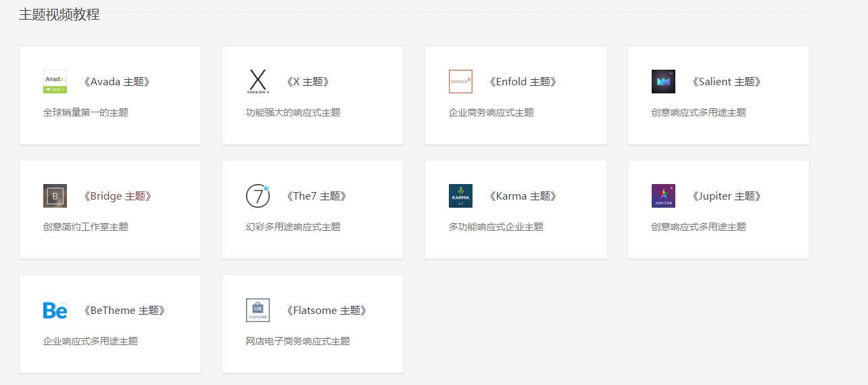Screen dimensions: 868x385
Task: Open the 《Enfold 主题》 tutorial link
Action: [523, 82]
